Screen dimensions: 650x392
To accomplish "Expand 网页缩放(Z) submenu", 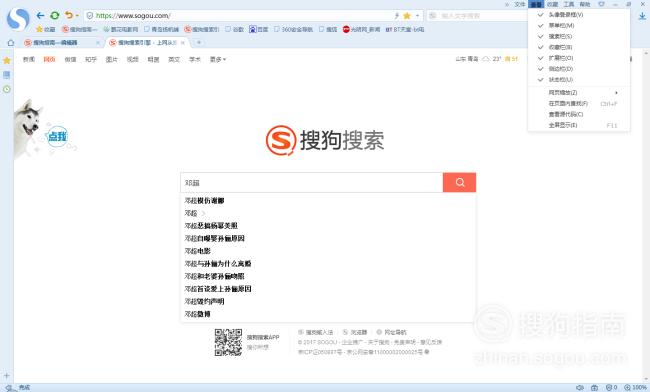I will tap(579, 92).
